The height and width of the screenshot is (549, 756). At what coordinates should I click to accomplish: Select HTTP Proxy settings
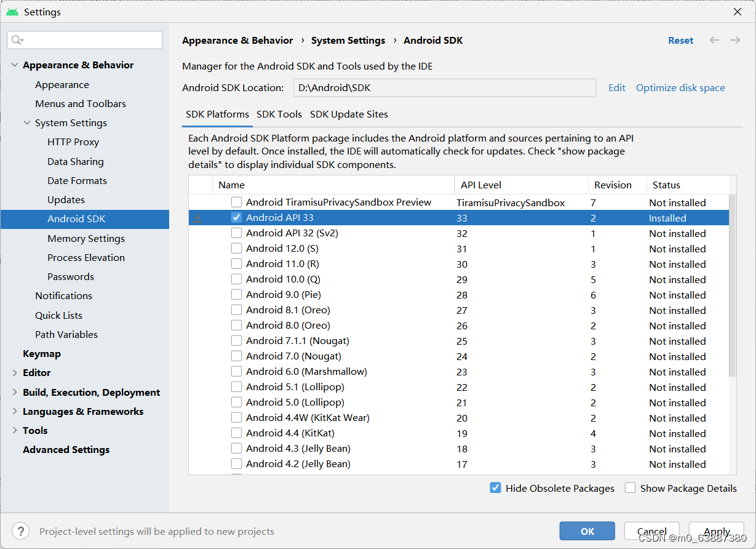coord(73,142)
